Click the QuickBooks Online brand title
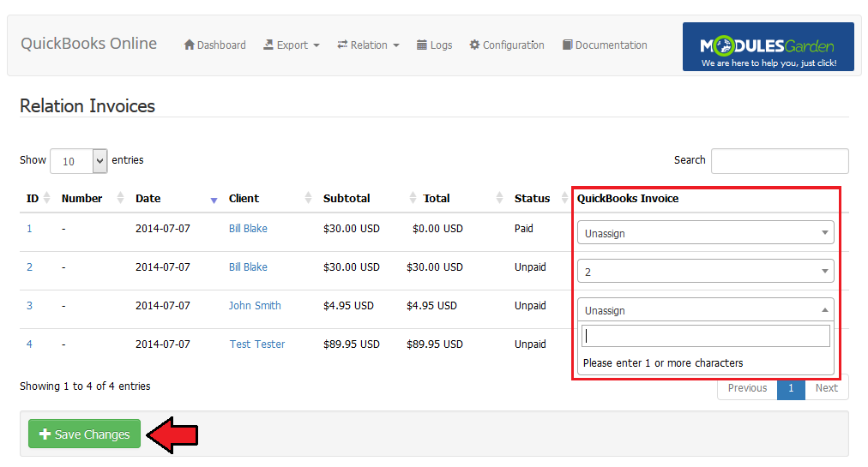Image resolution: width=868 pixels, height=467 pixels. pyautogui.click(x=88, y=43)
